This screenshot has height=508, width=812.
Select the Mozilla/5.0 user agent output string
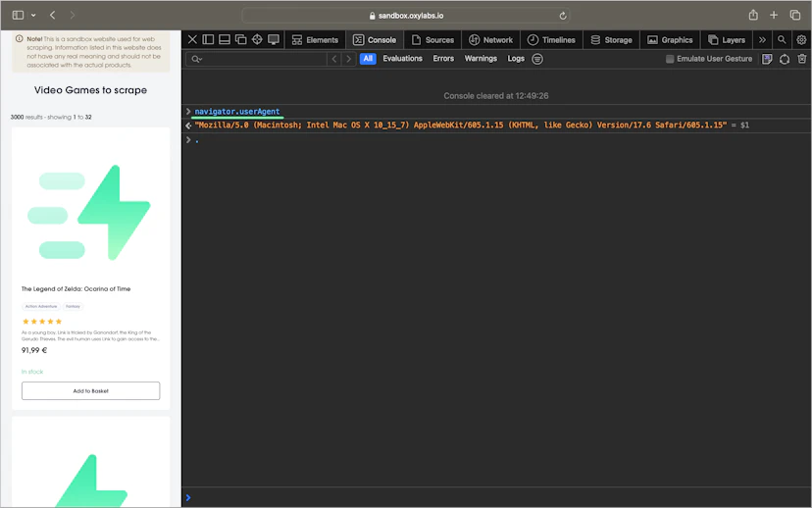coord(460,125)
